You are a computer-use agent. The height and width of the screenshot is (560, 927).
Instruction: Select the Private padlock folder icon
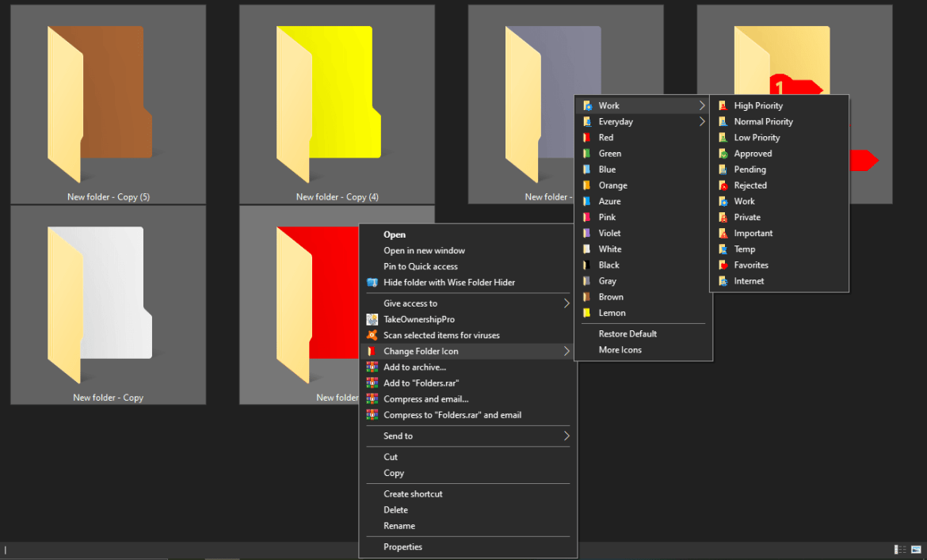pyautogui.click(x=747, y=217)
